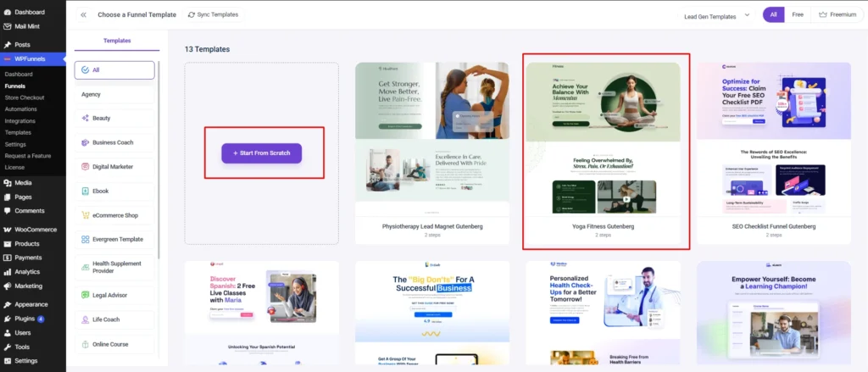Open Store Checkout submenu item
This screenshot has height=372, width=868.
tap(25, 97)
